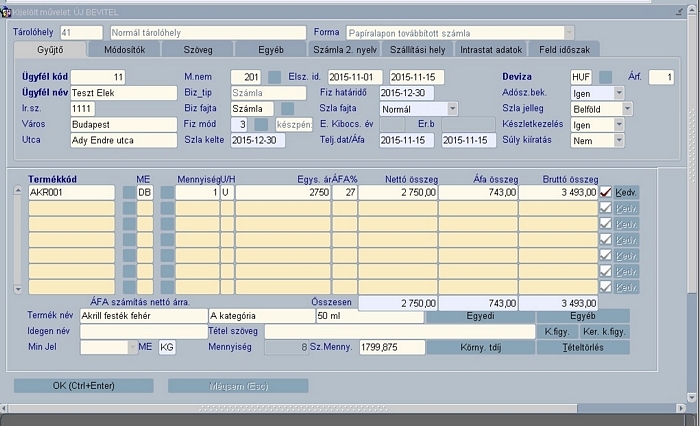
Task: Open currency lookup next to Deviza HUF
Action: click(605, 77)
